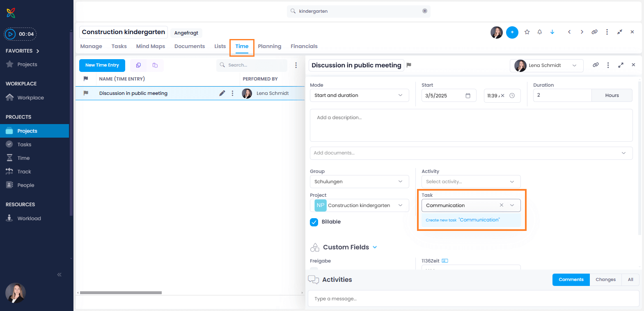Click the 1136Zeit field info icon

click(445, 261)
